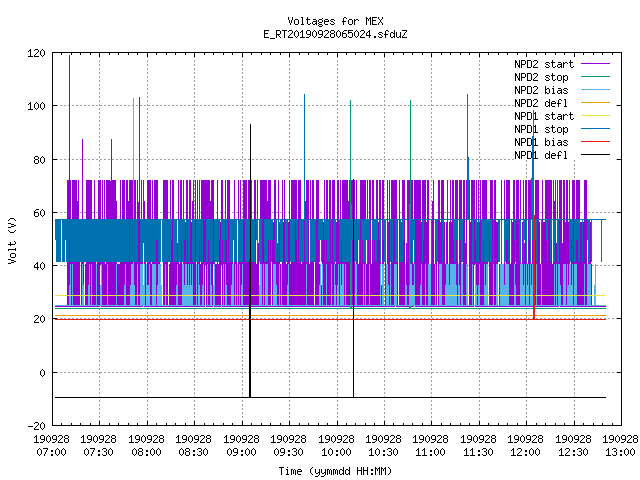640x480 pixels.
Task: Click the Time (yymmdd HH:MM) x-axis label
Action: (335, 471)
